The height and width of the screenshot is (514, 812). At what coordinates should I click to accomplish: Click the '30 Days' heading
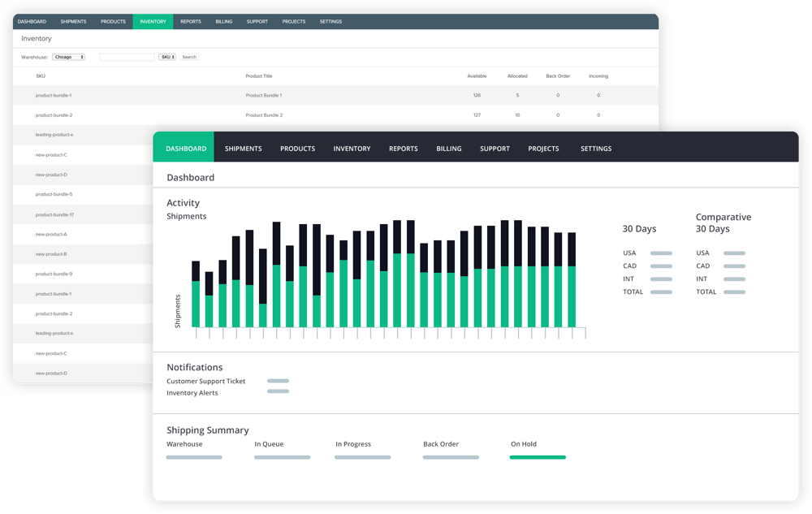click(639, 229)
